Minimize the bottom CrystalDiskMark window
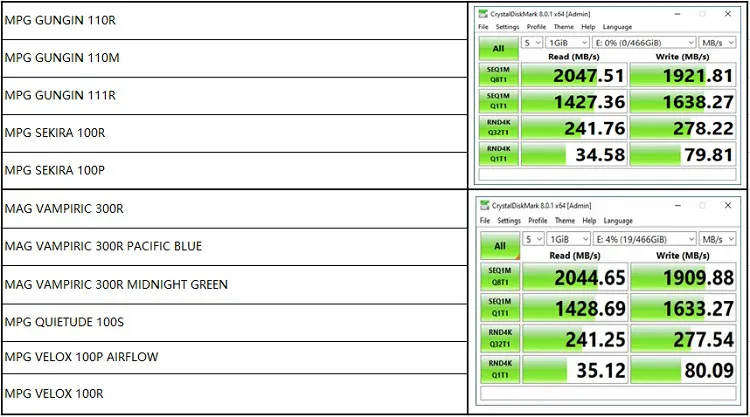 point(678,206)
